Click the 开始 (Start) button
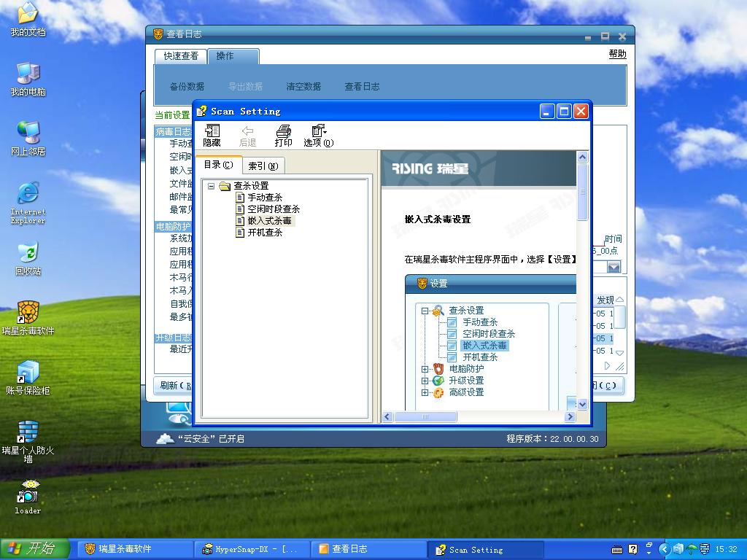This screenshot has height=560, width=747. pyautogui.click(x=35, y=549)
